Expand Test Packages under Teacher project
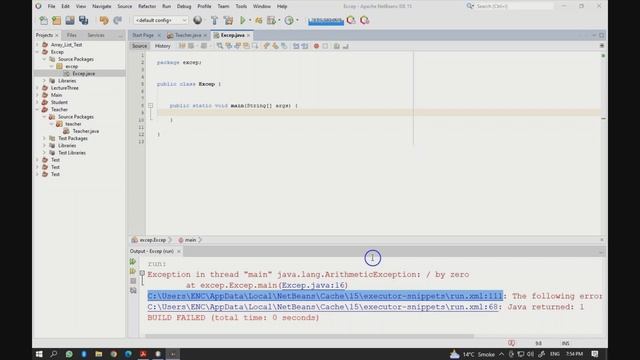Viewport: 640px width, 360px height. pos(44,138)
